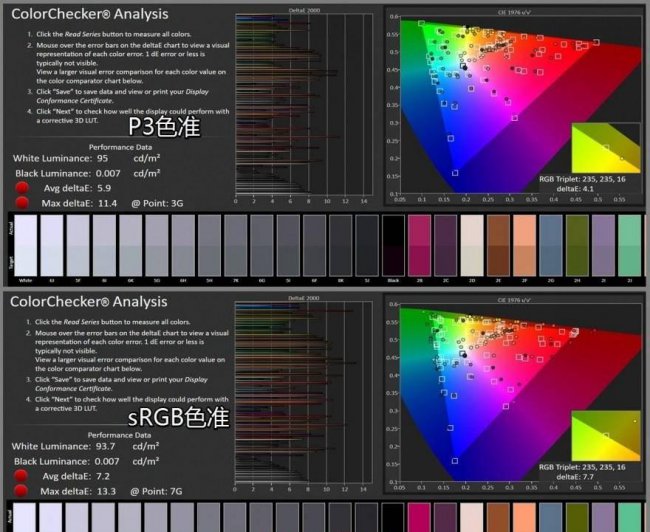Select the brown 2E swatch in the P3 comparator
Screen dimensions: 650x532
click(x=498, y=245)
